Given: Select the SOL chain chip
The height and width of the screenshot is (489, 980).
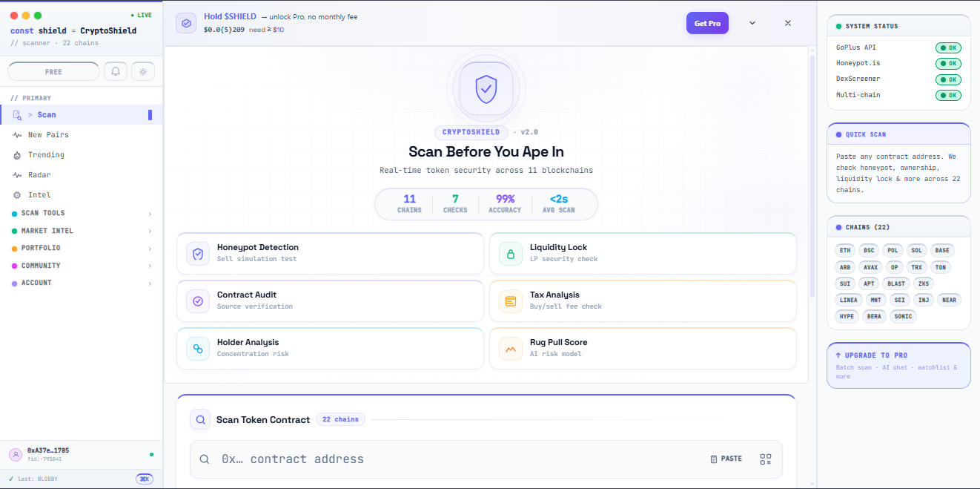Looking at the screenshot, I should pyautogui.click(x=917, y=250).
